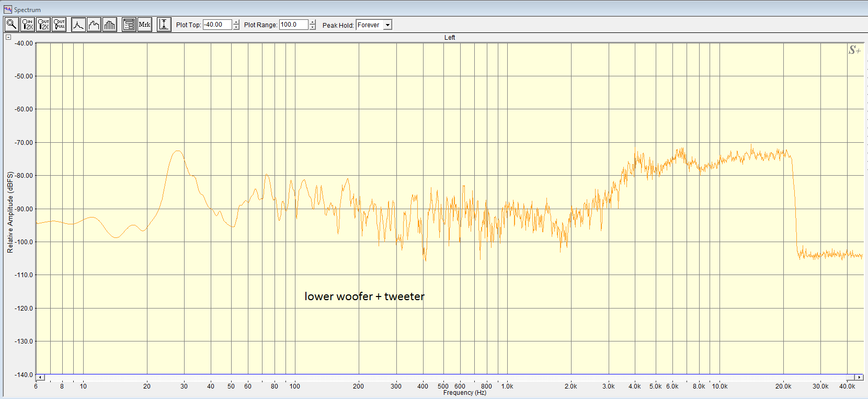Click the -100.0 amplitude axis value
The width and height of the screenshot is (868, 399).
(x=24, y=242)
